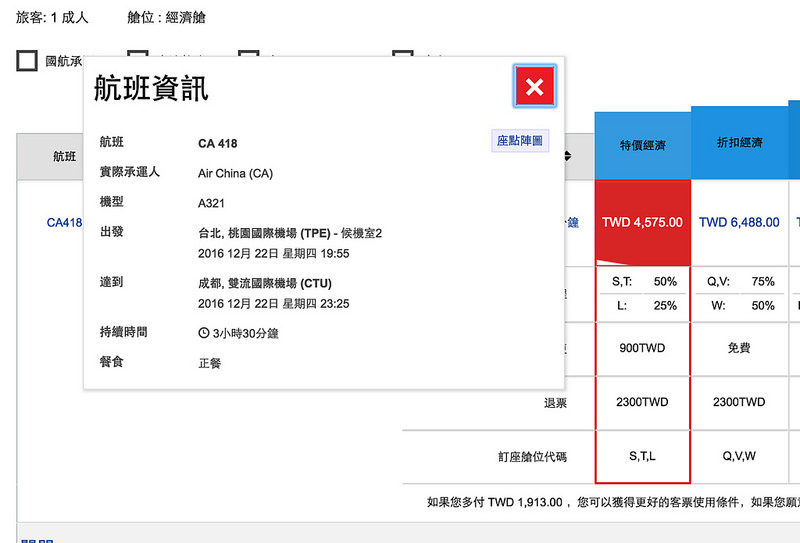This screenshot has height=543, width=800.
Task: Select the 折扣經濟 fare column header
Action: (740, 143)
